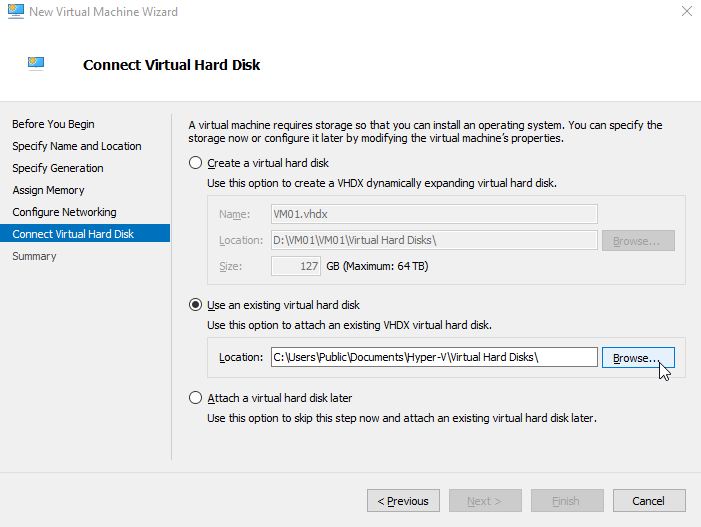701x527 pixels.
Task: Click the VM01.vhdx Name field
Action: pos(434,214)
